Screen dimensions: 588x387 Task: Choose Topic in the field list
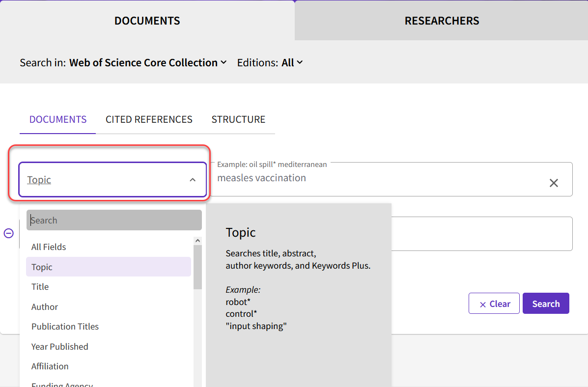(x=109, y=267)
